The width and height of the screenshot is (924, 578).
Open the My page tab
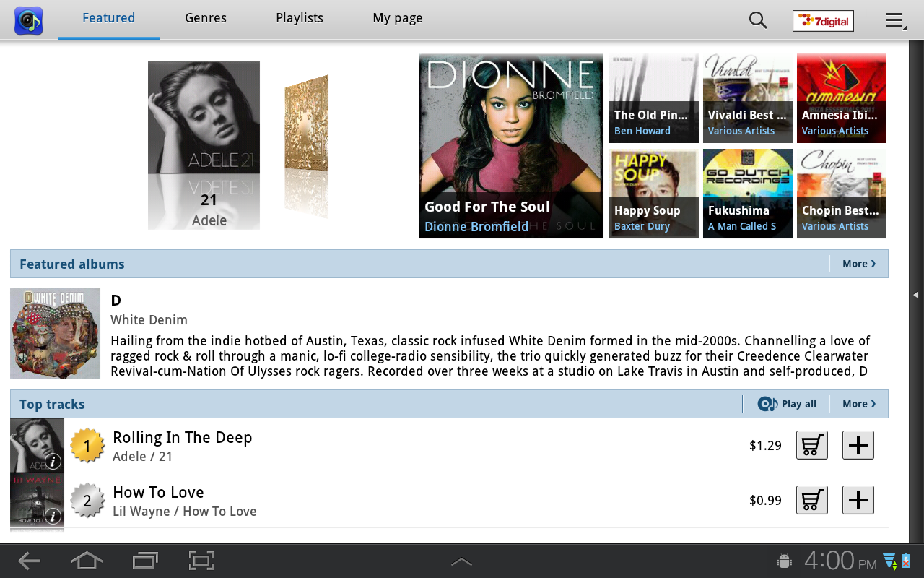click(398, 18)
